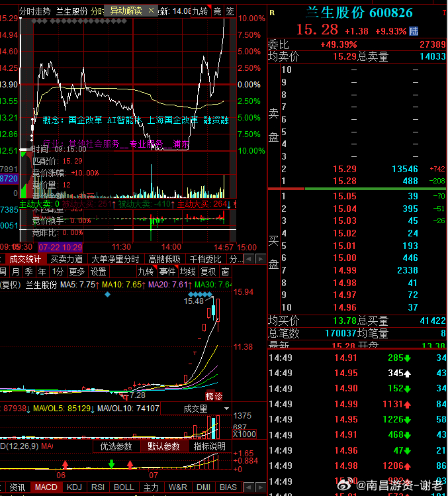
Task: Open the 高抛低吸 tab
Action: click(x=164, y=259)
